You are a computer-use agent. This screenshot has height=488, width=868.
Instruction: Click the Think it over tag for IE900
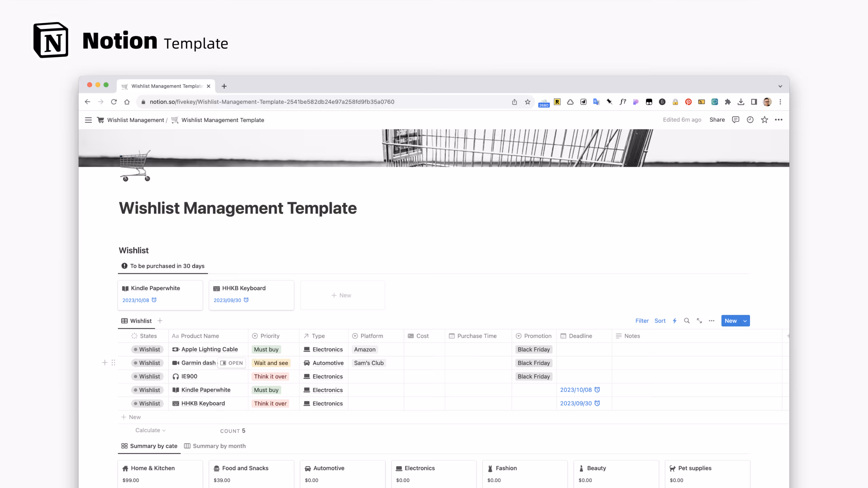tap(270, 377)
